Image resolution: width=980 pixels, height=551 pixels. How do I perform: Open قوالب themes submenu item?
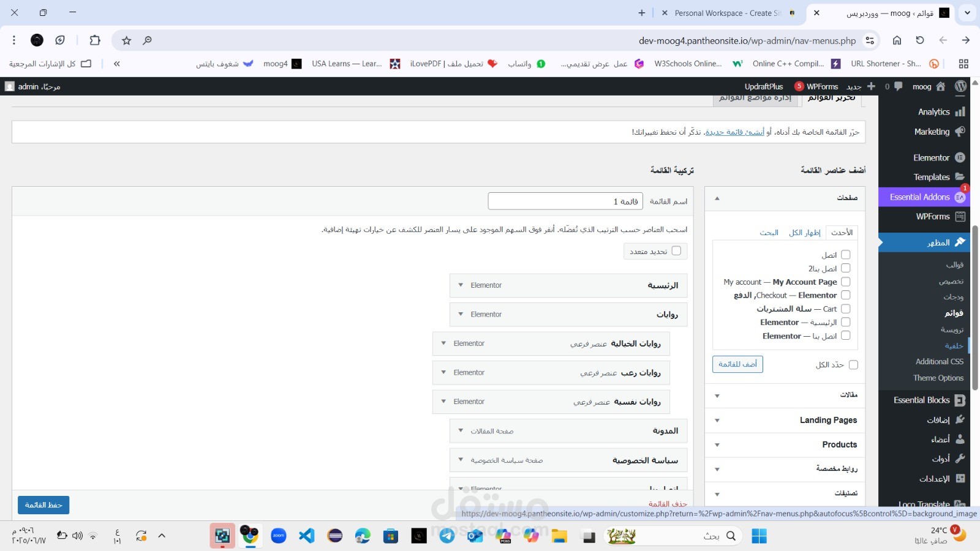954,265
